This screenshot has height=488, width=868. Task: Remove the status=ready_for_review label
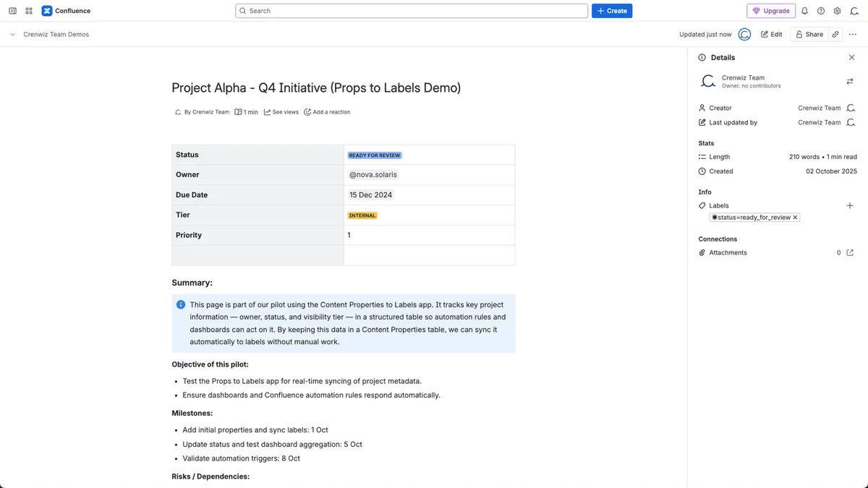tap(796, 217)
